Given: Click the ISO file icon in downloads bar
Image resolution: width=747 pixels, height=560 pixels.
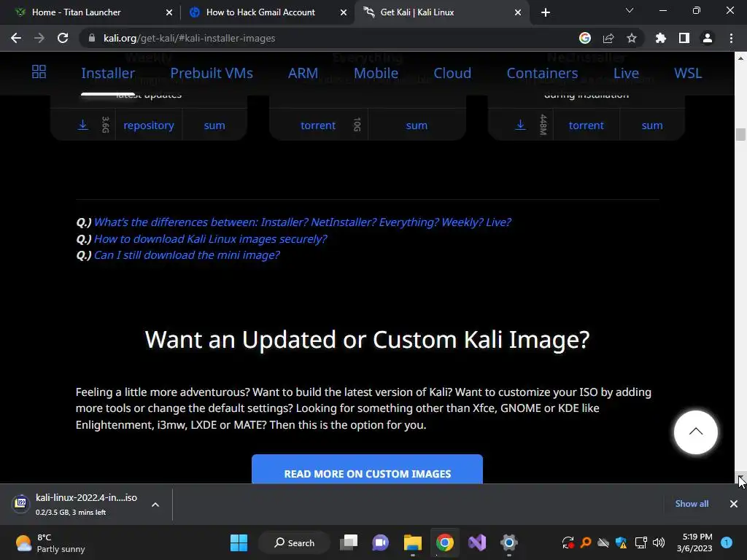Looking at the screenshot, I should tap(21, 503).
